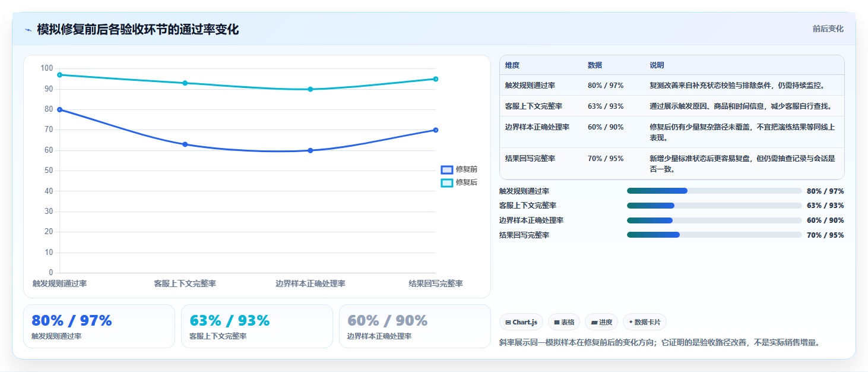
Task: Select table cell 结果回写完整率
Action: pyautogui.click(x=530, y=159)
